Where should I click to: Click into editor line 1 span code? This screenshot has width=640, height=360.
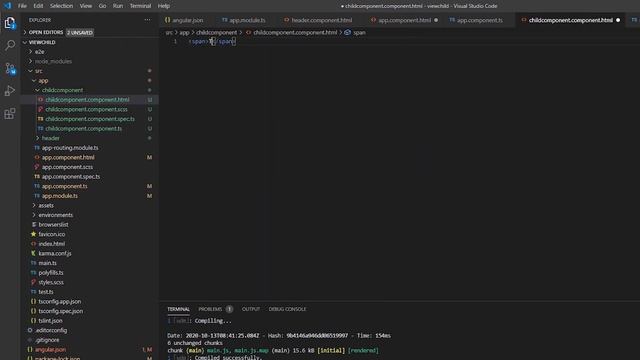[212, 42]
